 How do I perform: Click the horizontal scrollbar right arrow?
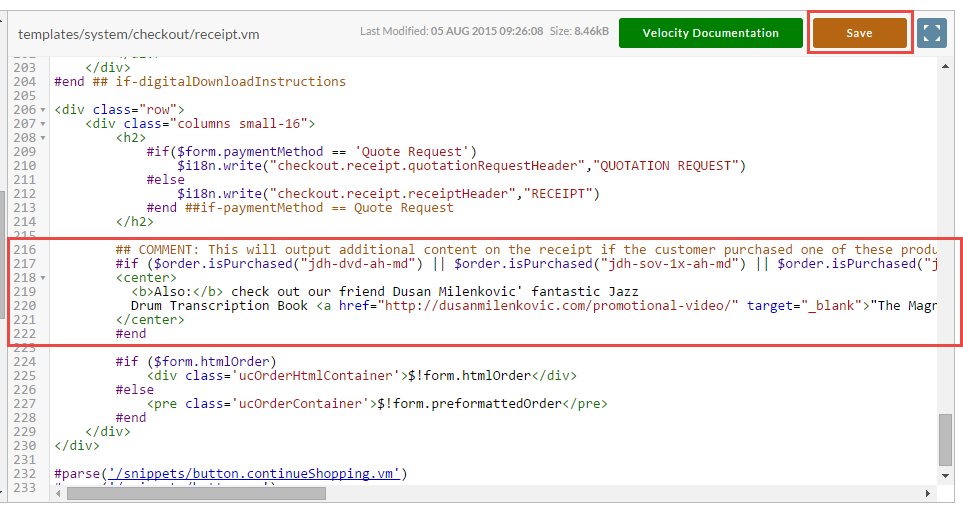pyautogui.click(x=928, y=493)
